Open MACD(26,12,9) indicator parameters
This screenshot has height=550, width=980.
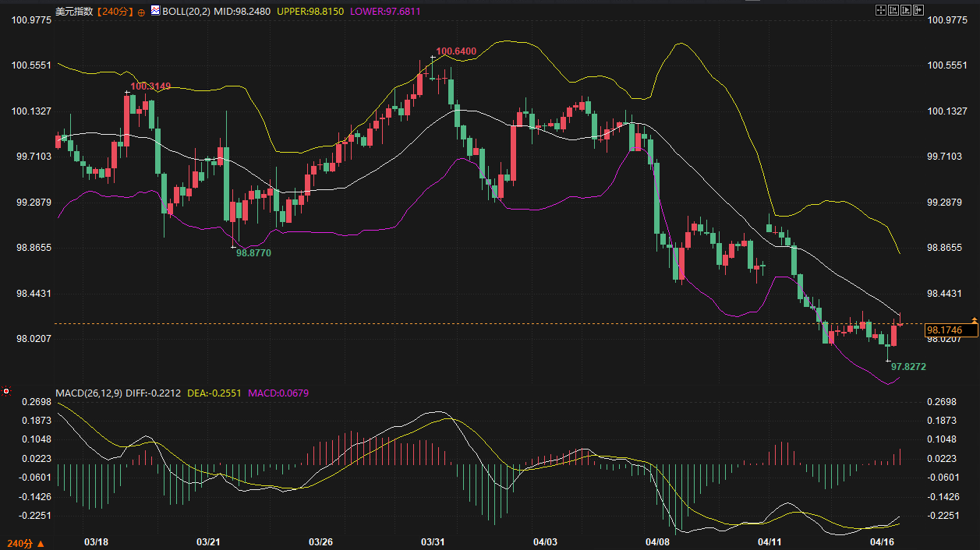point(87,393)
